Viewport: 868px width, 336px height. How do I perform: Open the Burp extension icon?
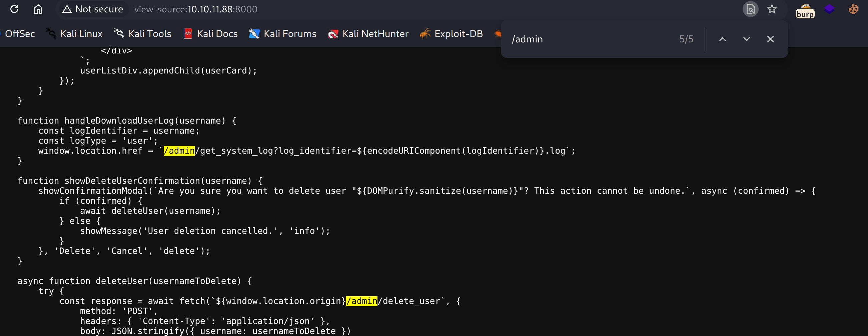805,11
